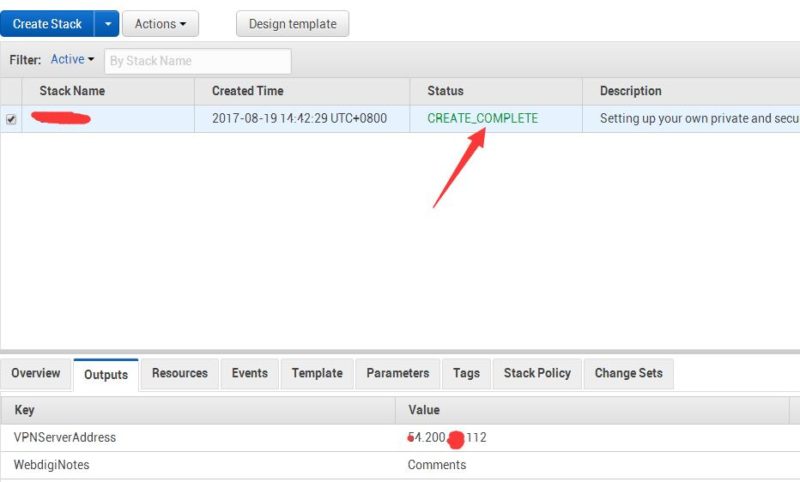The image size is (800, 482).
Task: Switch to the Tags tab
Action: [466, 373]
